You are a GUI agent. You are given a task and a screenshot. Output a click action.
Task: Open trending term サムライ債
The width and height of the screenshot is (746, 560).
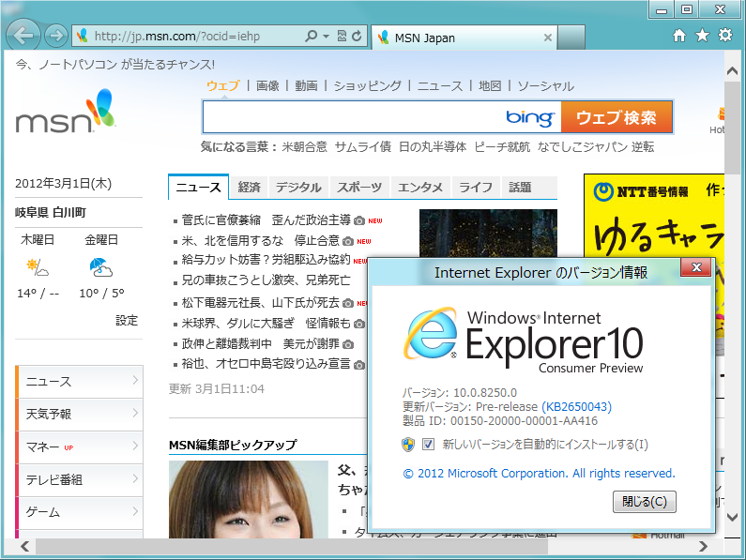pyautogui.click(x=362, y=146)
